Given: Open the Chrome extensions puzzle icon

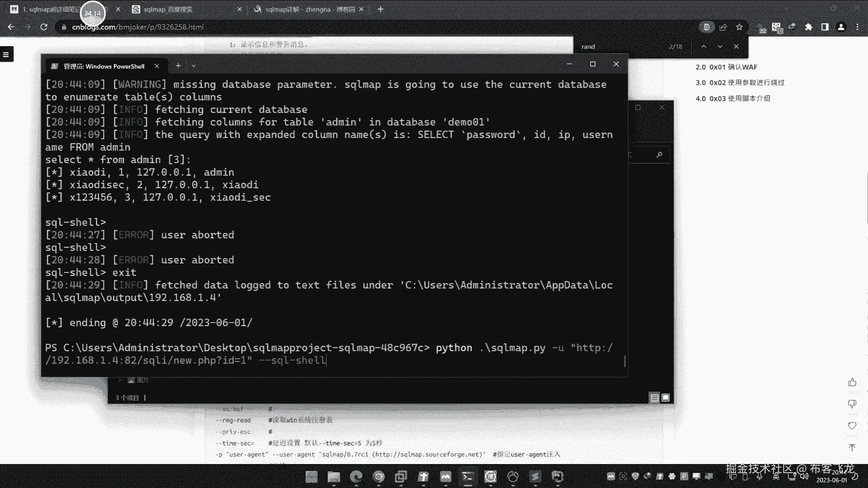Looking at the screenshot, I should click(x=808, y=27).
